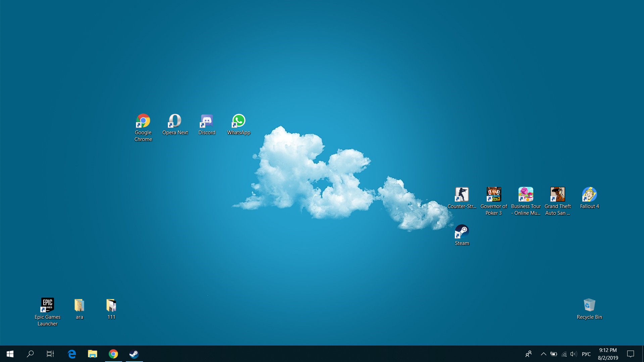Open the volume speaker tray icon
The width and height of the screenshot is (644, 362).
coord(574,354)
